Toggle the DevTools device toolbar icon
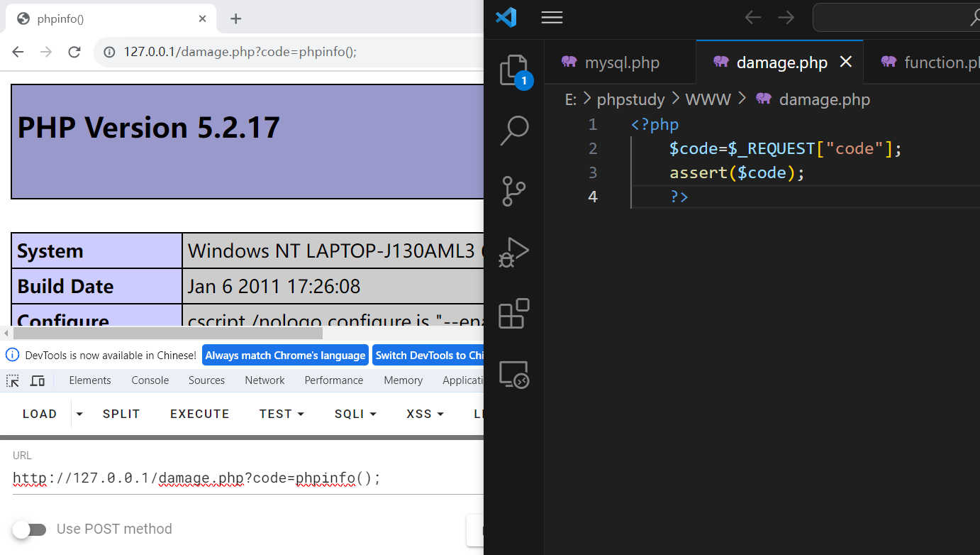980x555 pixels. pos(38,380)
